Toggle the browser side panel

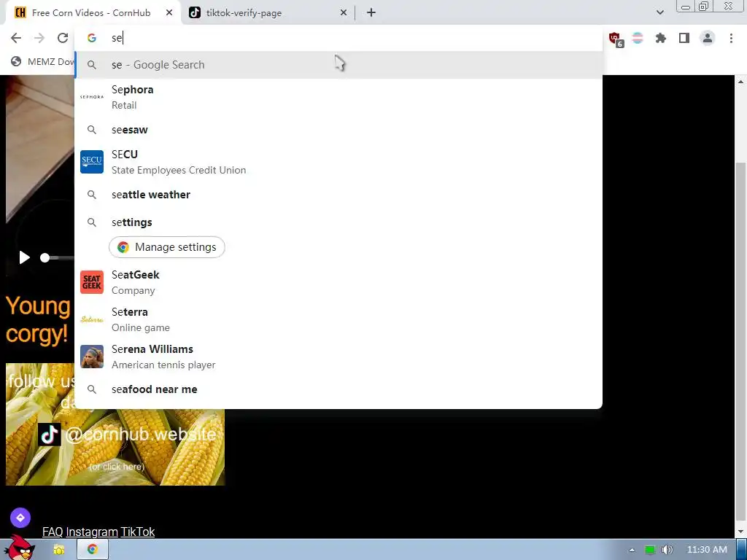(684, 38)
